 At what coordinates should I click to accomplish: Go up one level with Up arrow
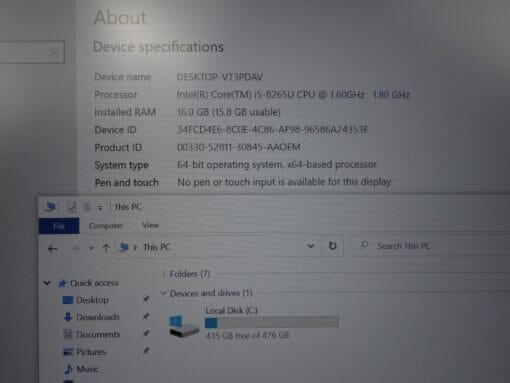pyautogui.click(x=106, y=248)
